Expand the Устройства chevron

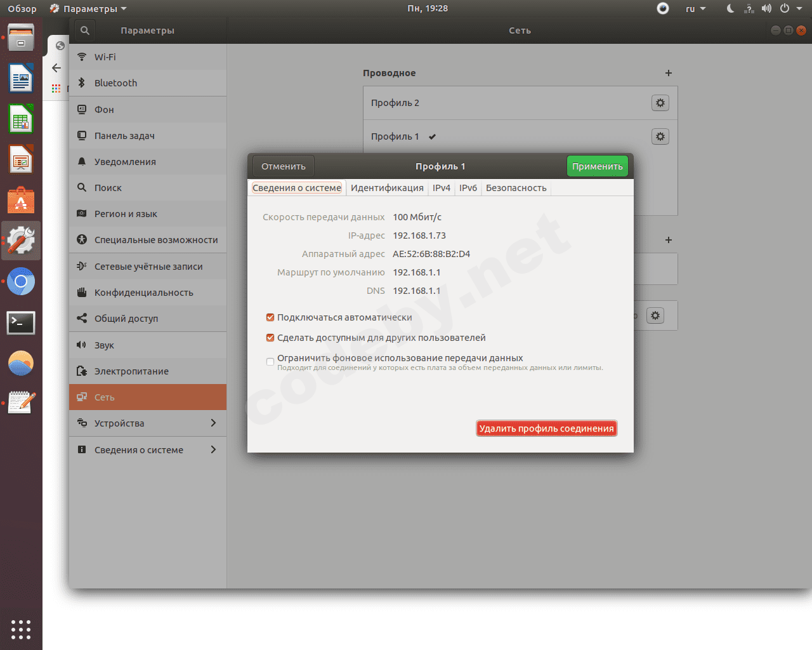[x=213, y=423]
